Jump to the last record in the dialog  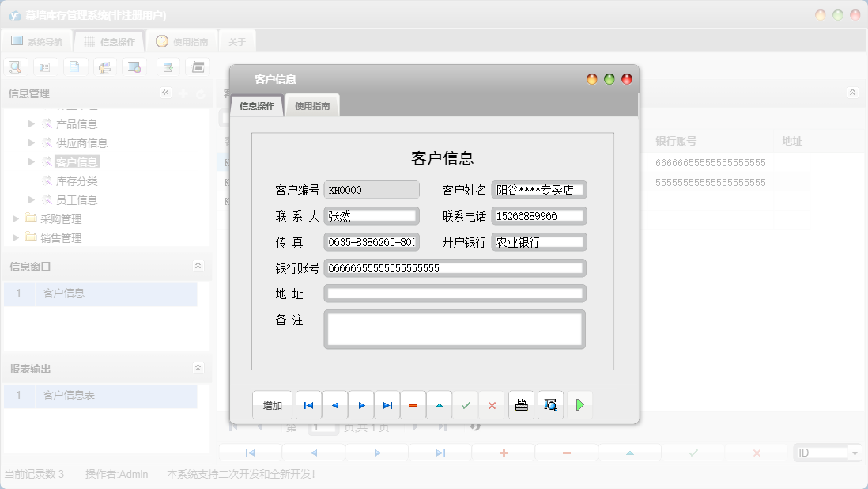pos(387,404)
